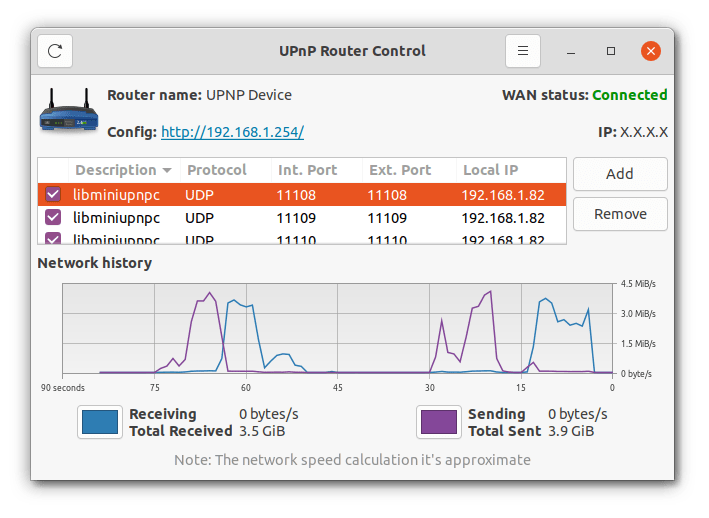
Task: Minimize the UPnP Router Control window
Action: (571, 51)
